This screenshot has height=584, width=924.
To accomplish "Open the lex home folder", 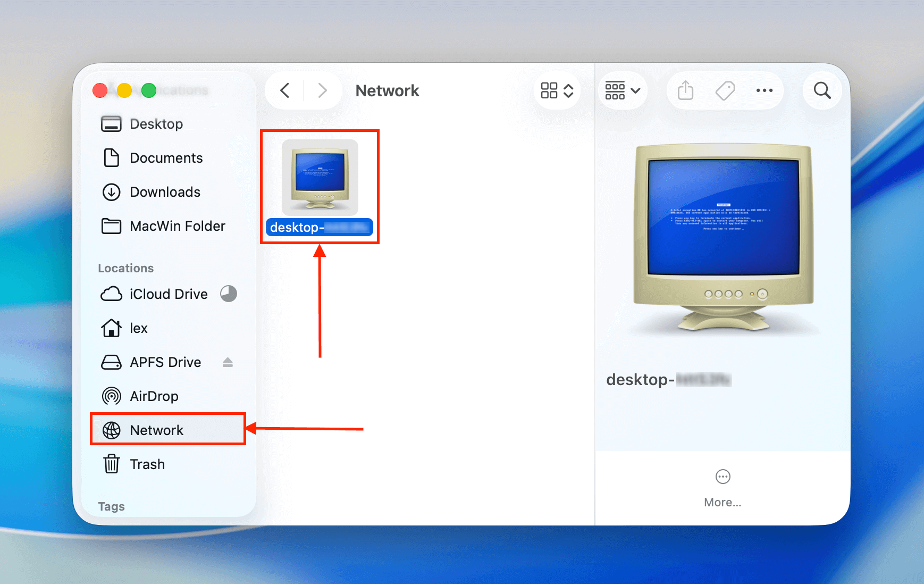I will pyautogui.click(x=138, y=328).
